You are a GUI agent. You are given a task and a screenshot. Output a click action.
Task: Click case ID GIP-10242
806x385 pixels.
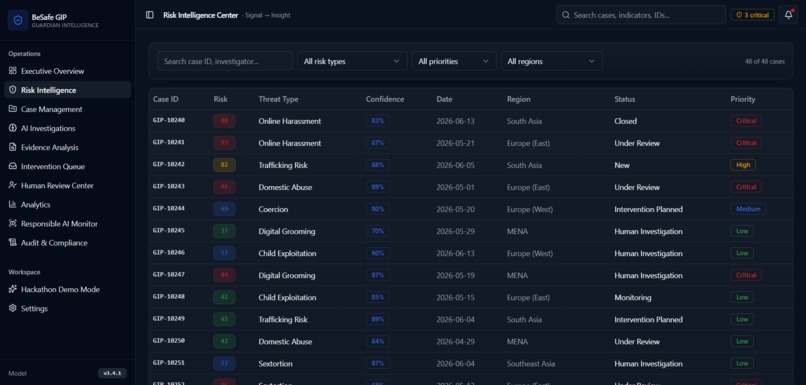point(169,164)
